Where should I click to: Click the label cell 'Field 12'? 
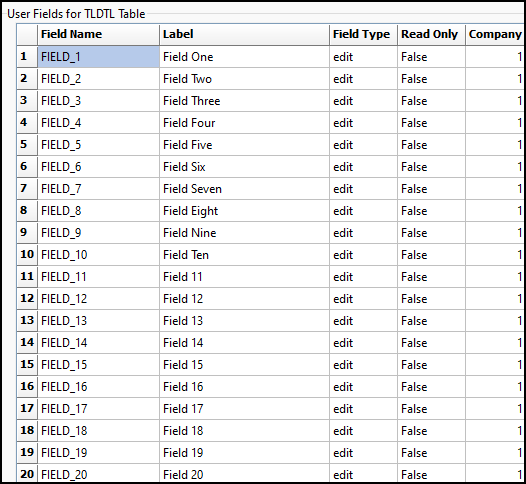click(245, 299)
